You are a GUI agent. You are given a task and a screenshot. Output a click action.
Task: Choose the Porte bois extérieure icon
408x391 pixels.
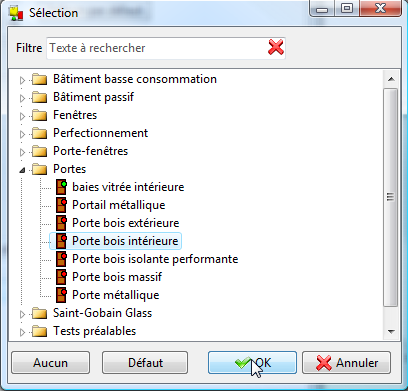61,223
